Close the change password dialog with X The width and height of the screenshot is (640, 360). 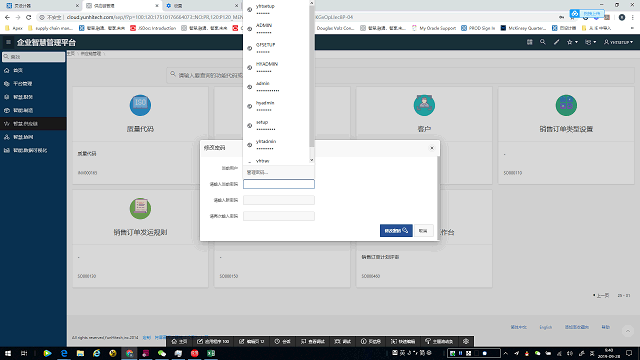coord(432,148)
